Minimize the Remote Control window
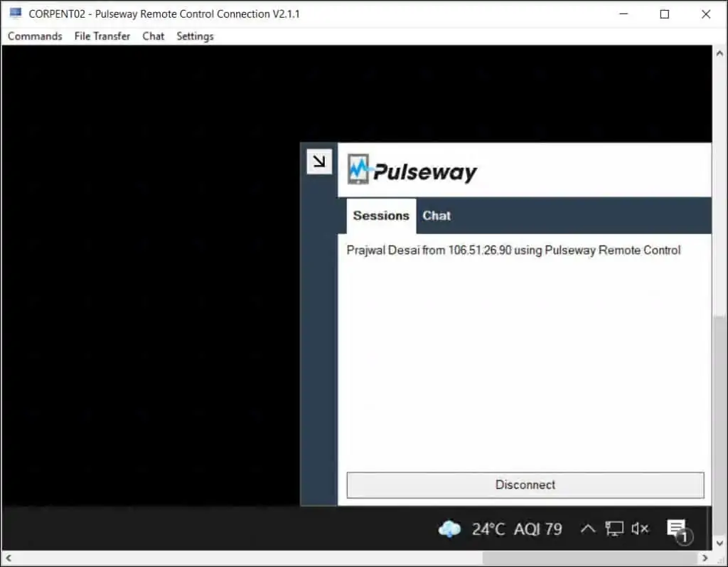 pos(623,14)
